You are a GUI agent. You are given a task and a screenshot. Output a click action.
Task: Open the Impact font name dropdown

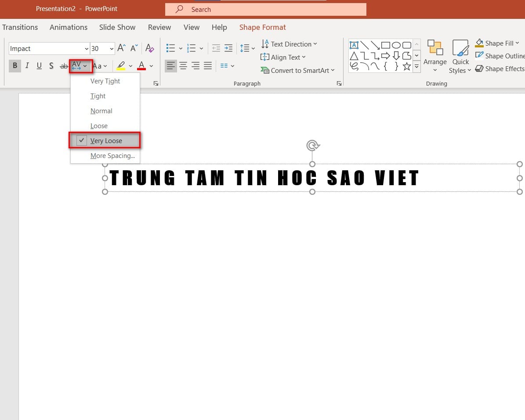[87, 49]
